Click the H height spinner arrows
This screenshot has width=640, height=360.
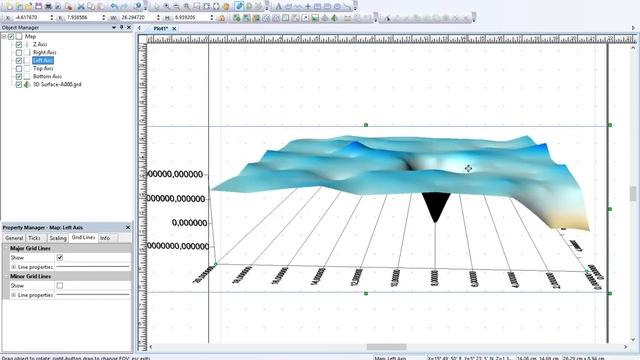[x=211, y=18]
